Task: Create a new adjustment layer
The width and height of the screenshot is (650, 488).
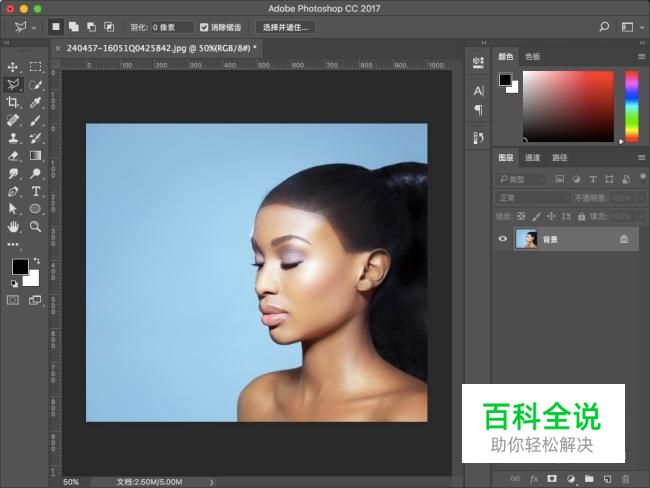Action: pyautogui.click(x=571, y=479)
